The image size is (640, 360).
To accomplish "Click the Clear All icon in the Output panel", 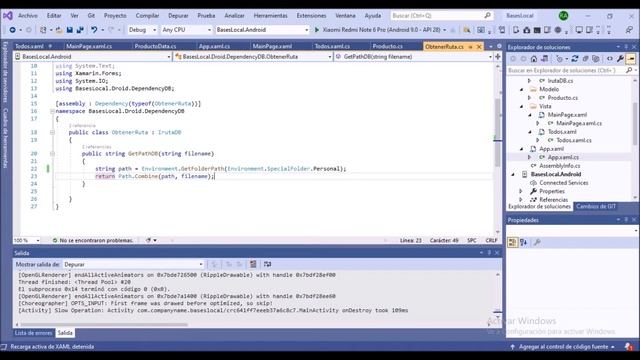I will point(253,264).
